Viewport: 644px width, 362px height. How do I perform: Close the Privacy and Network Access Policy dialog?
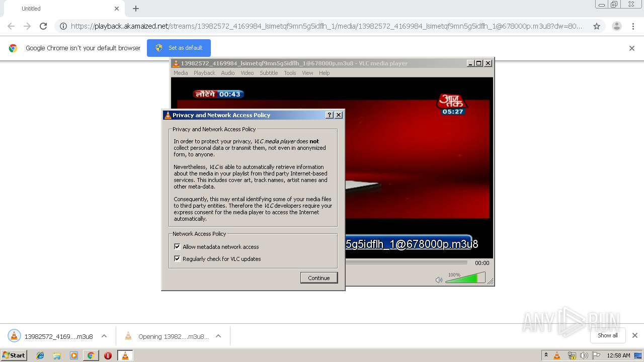pyautogui.click(x=339, y=115)
